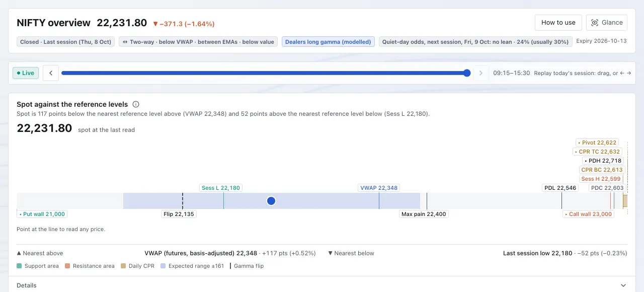The height and width of the screenshot is (292, 644).
Task: Click the Expected range ±161 legend swatch
Action: 163,266
